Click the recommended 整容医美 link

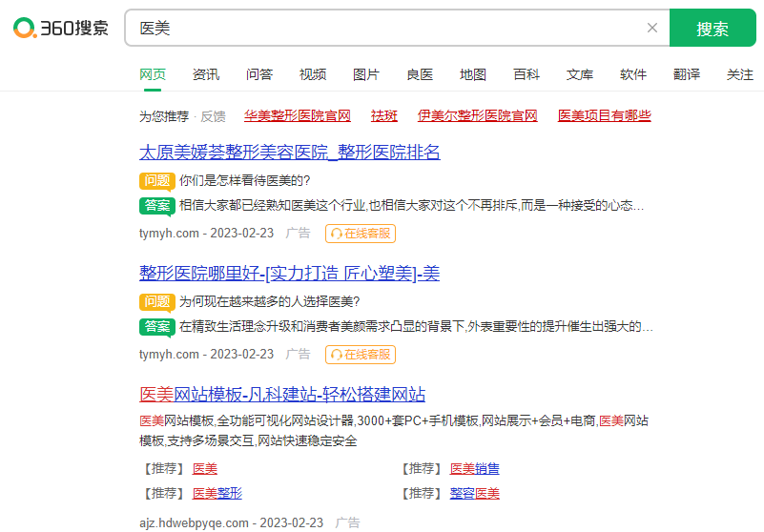click(x=475, y=493)
